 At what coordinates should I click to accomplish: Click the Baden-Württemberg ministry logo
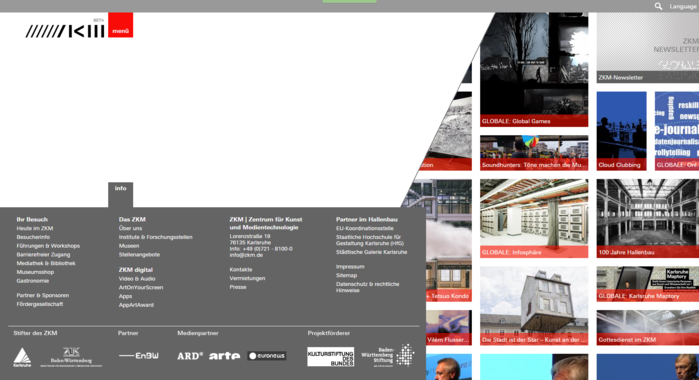coord(71,357)
